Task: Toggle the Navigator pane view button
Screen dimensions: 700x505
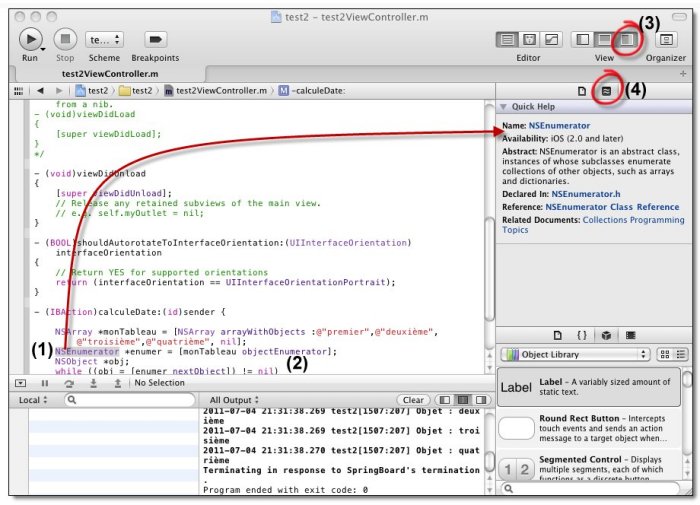Action: point(583,39)
